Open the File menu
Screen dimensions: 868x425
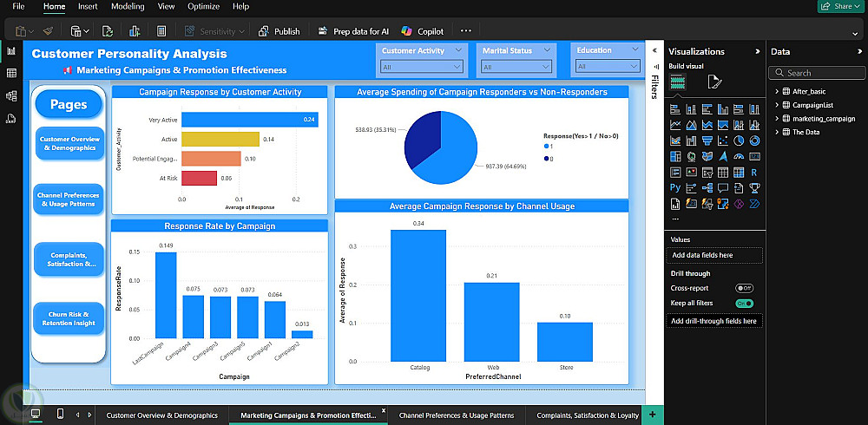[x=18, y=7]
